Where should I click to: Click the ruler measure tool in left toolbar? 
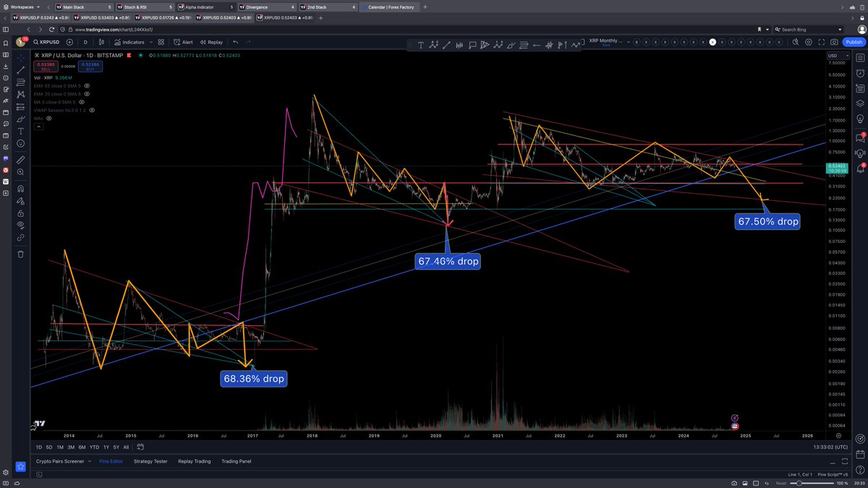point(20,160)
